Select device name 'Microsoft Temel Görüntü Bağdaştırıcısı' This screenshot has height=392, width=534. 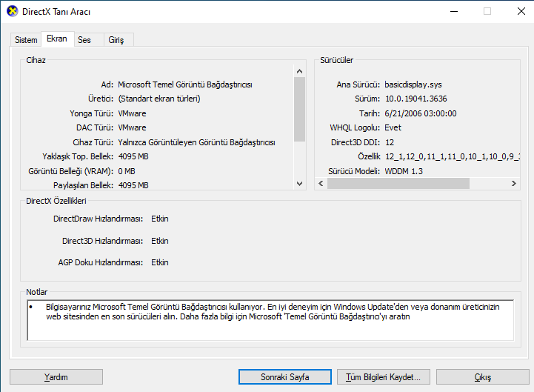pyautogui.click(x=185, y=84)
